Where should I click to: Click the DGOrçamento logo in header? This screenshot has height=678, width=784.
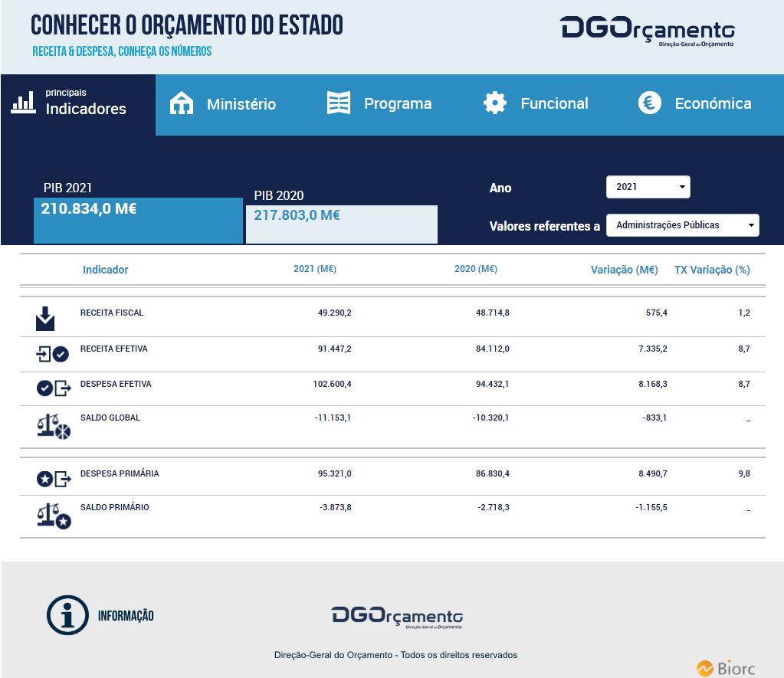(648, 30)
